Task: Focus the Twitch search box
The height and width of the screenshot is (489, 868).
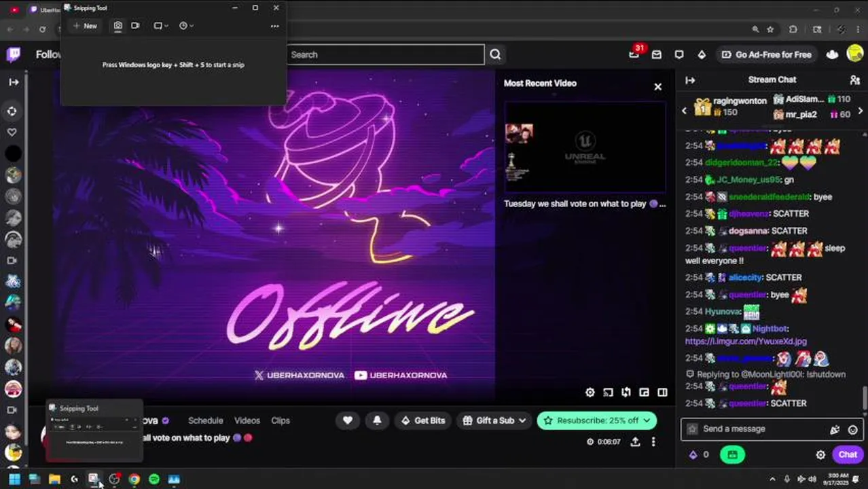Action: click(385, 54)
